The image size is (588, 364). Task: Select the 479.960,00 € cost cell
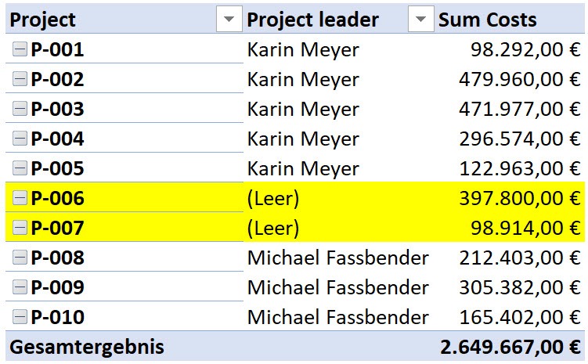(x=510, y=79)
